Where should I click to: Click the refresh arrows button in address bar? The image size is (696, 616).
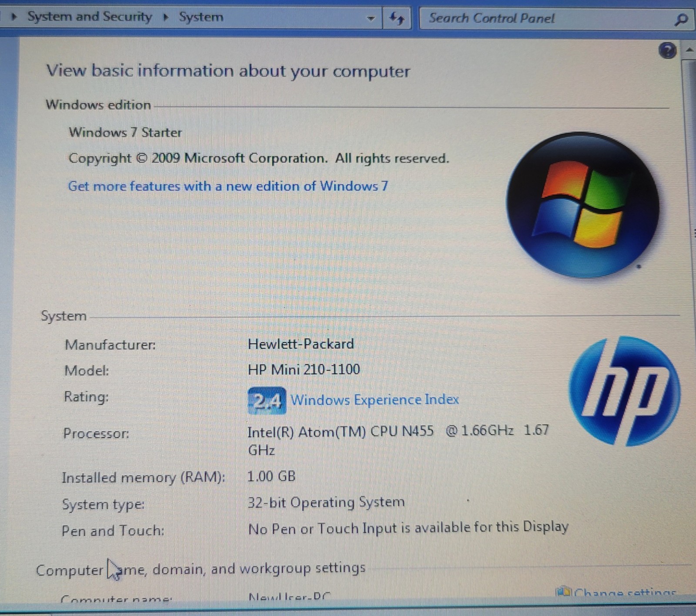click(x=397, y=19)
